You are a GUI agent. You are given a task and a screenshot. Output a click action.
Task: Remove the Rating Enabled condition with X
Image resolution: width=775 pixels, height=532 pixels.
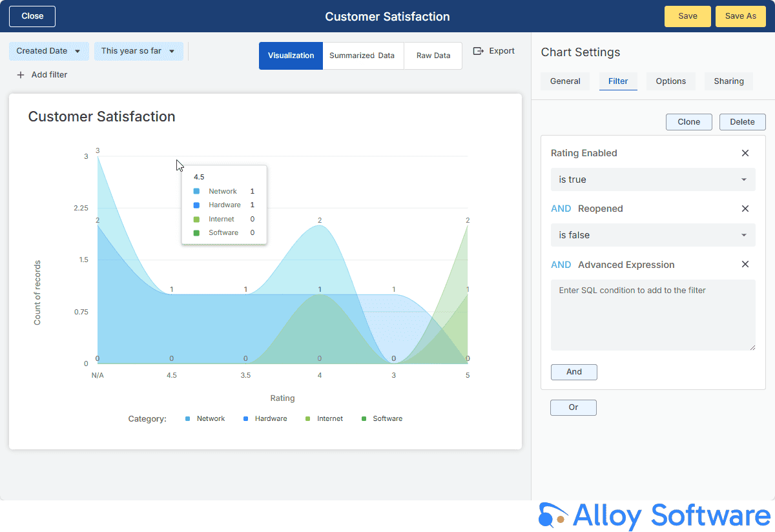point(745,153)
